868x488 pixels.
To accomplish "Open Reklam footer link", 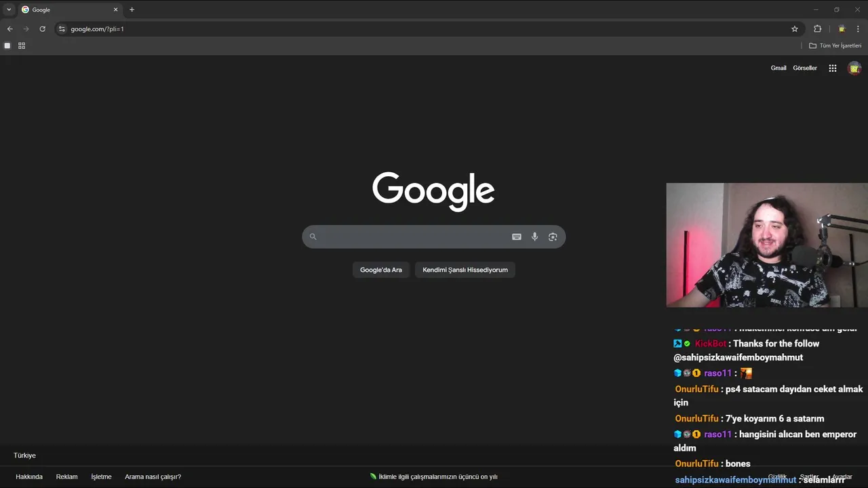I will (66, 476).
